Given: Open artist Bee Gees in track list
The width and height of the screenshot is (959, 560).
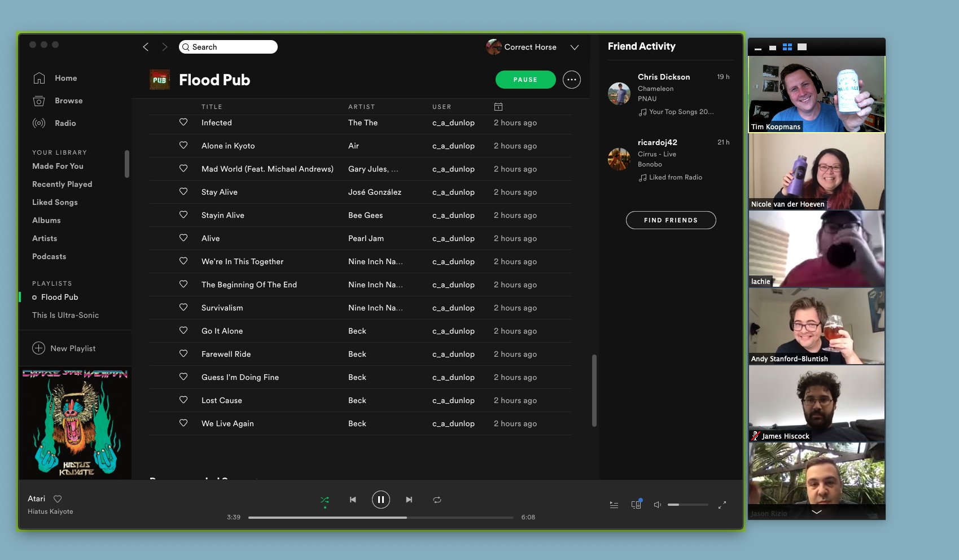Looking at the screenshot, I should click(365, 215).
